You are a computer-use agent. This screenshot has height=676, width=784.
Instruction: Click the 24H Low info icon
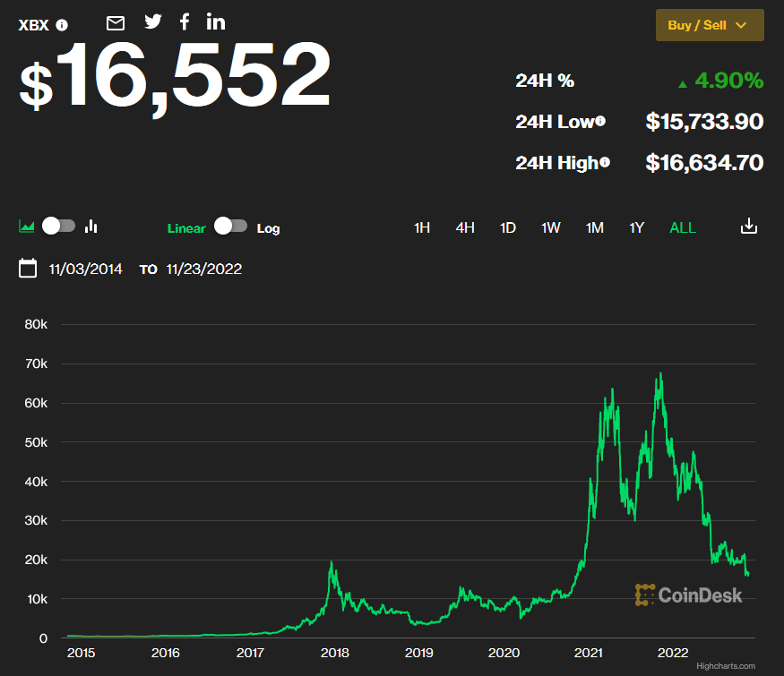(x=600, y=121)
